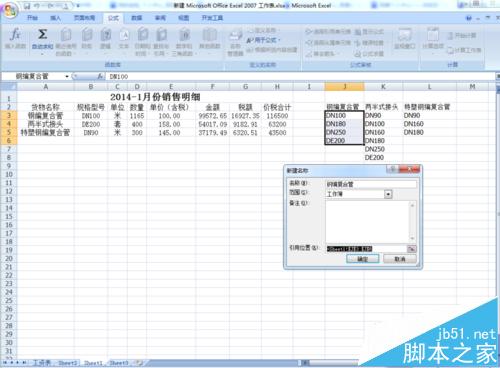Click the first-sheet navigation arrow
Screen dimensions: 500x368
click(5, 362)
